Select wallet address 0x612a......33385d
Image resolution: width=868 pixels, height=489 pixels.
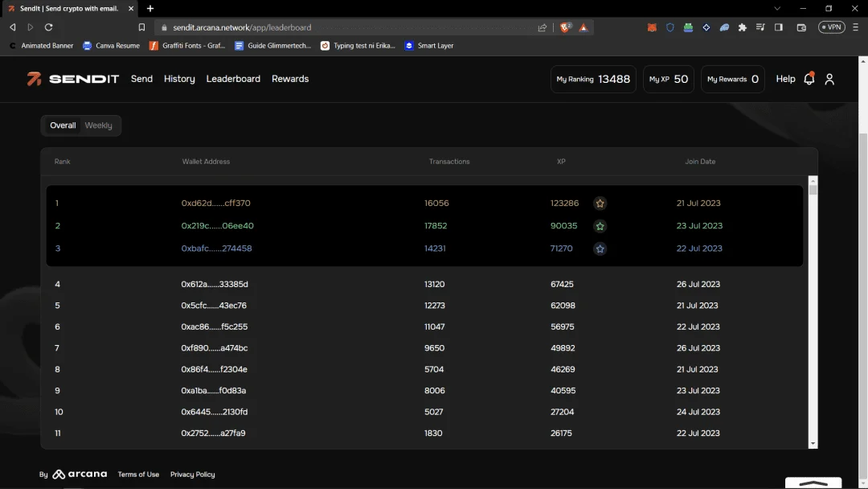click(215, 284)
